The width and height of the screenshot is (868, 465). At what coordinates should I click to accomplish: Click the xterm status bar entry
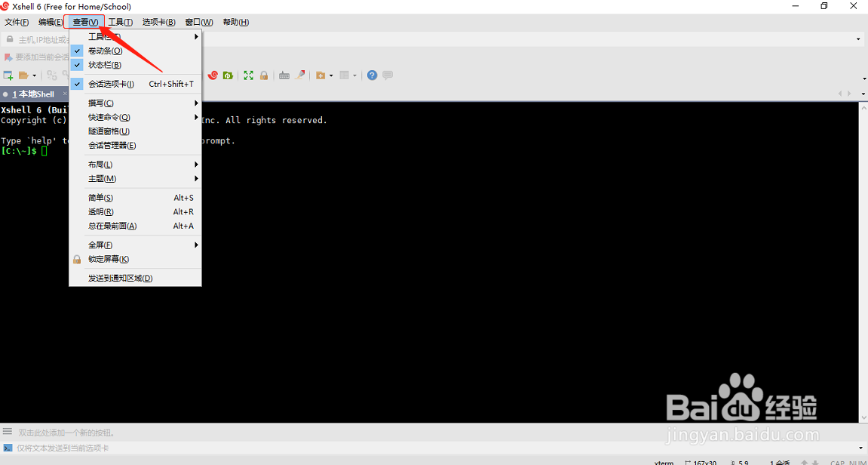click(x=664, y=462)
